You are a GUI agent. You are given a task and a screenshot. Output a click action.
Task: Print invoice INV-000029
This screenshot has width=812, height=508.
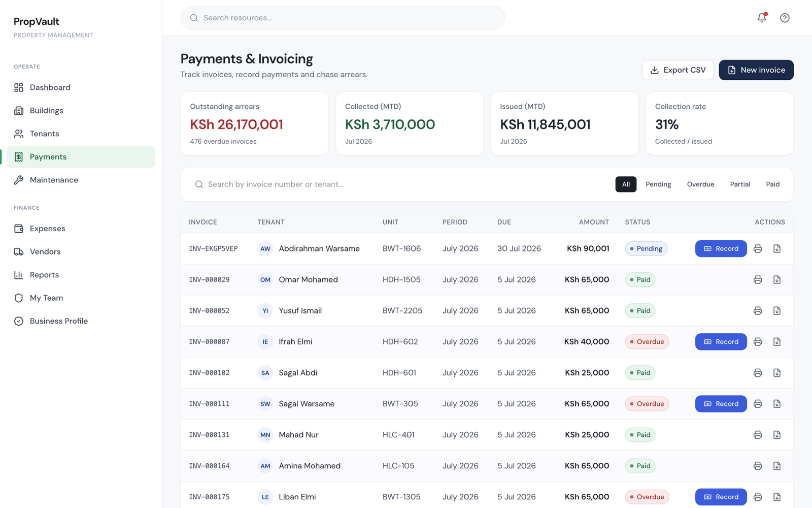(x=758, y=279)
